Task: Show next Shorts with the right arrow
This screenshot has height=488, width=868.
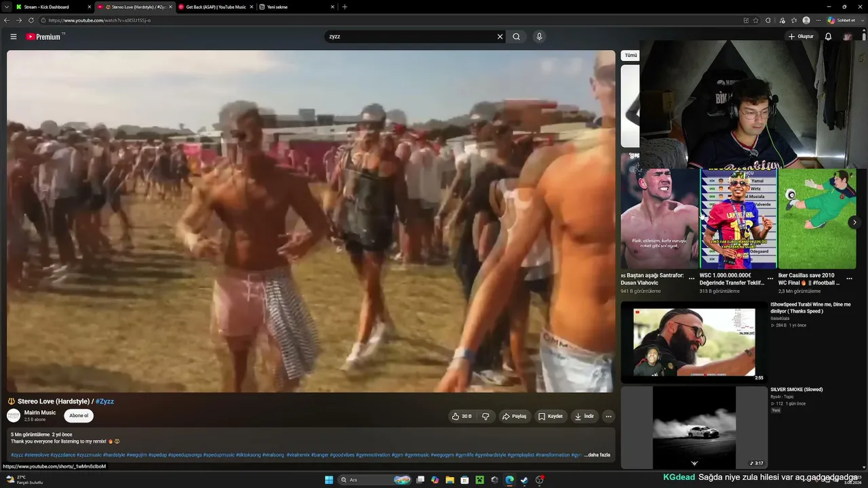Action: click(x=854, y=222)
